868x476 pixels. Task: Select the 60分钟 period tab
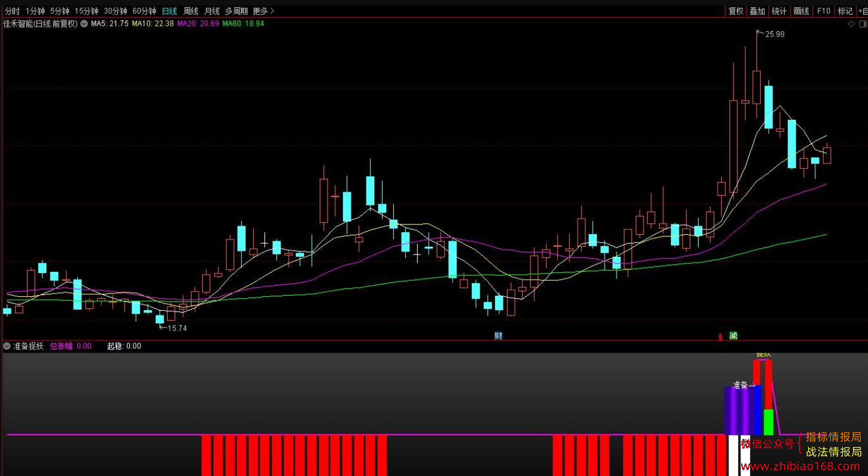tap(144, 11)
